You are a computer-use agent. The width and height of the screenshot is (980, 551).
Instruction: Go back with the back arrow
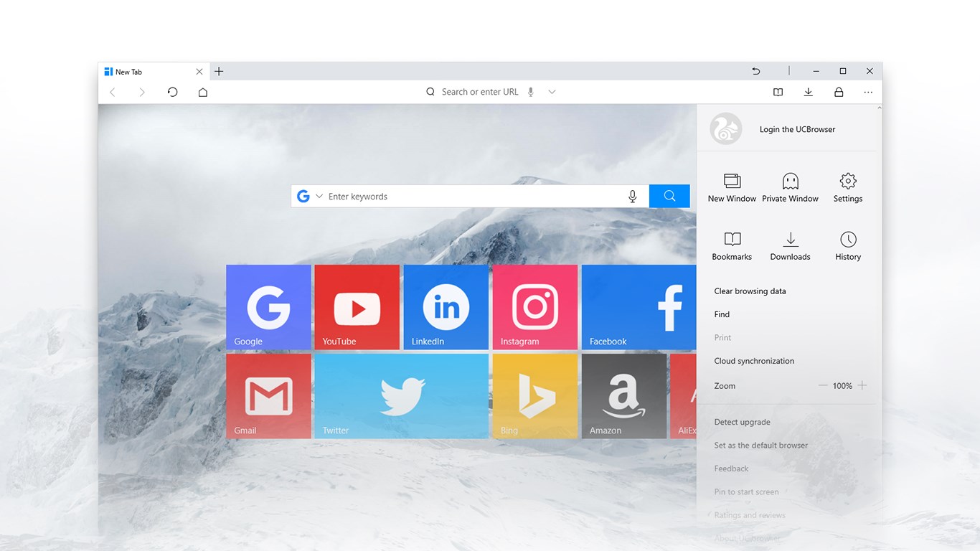tap(112, 92)
